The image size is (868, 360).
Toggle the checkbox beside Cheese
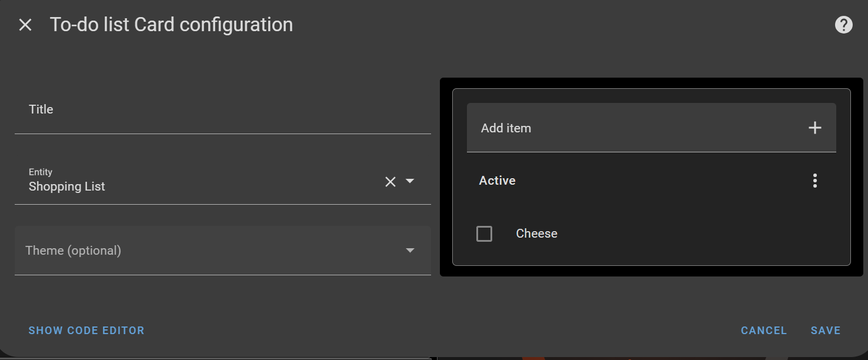tap(484, 234)
